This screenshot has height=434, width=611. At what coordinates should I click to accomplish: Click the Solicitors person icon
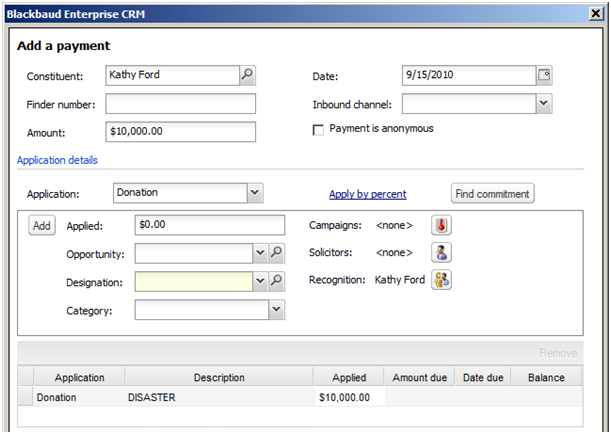(440, 252)
